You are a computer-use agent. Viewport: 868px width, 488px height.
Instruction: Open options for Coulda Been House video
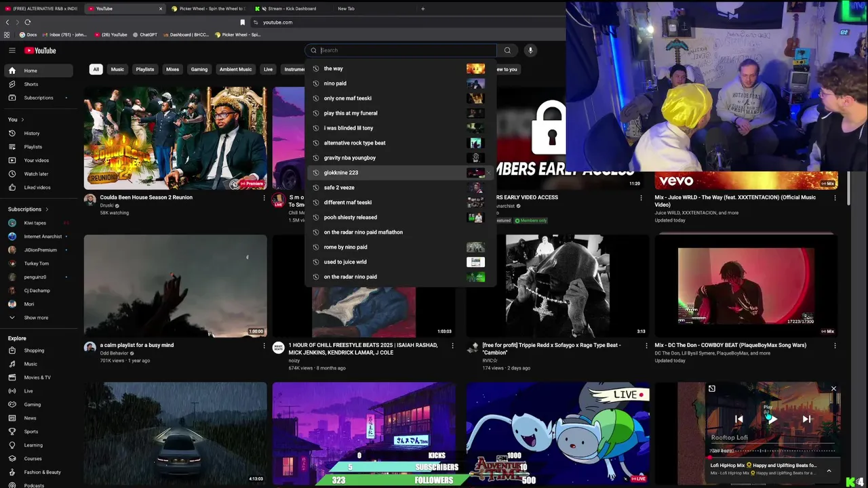coord(264,198)
